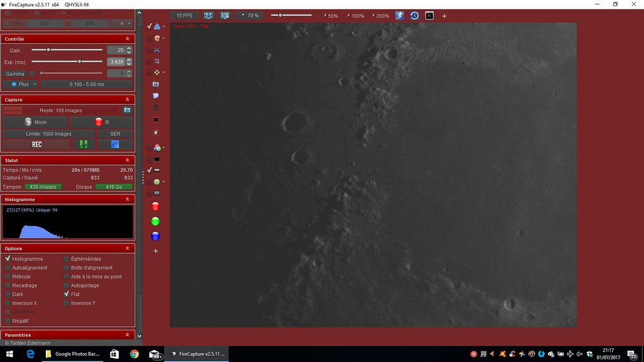Click the plus icon in top toolbar
The height and width of the screenshot is (362, 644).
click(x=444, y=16)
